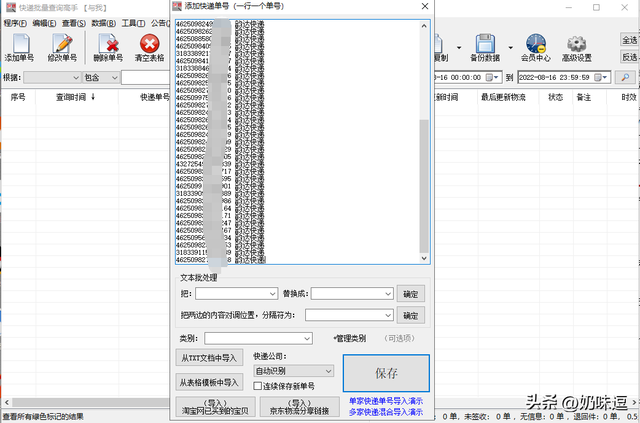Open 高级设置 advanced settings gear icon
The width and height of the screenshot is (640, 423).
click(577, 47)
